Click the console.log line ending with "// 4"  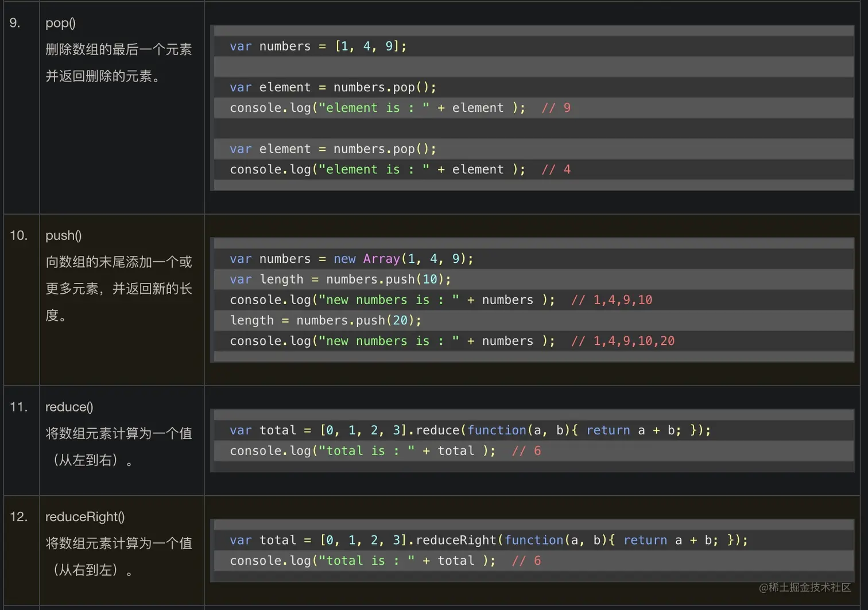[x=400, y=170]
